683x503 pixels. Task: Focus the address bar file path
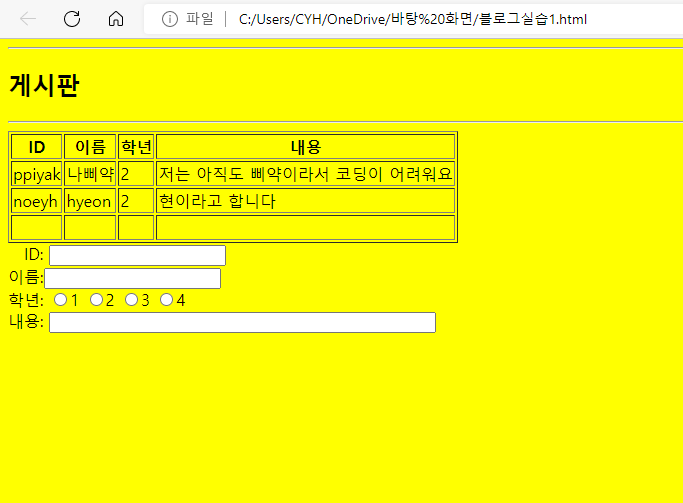tap(413, 19)
